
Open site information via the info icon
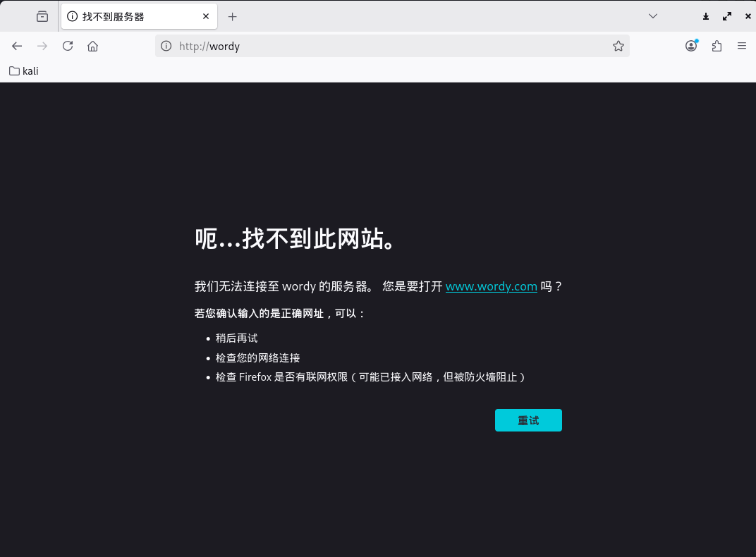pos(166,46)
